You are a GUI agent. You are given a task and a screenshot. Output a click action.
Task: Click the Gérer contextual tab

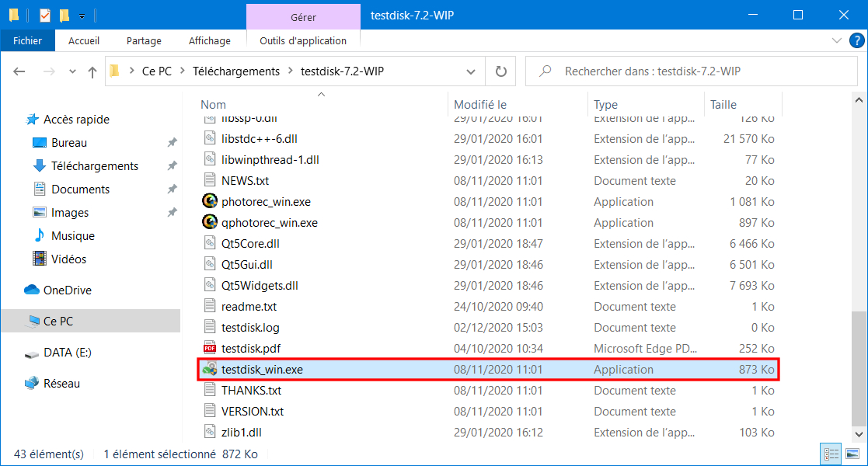click(303, 17)
